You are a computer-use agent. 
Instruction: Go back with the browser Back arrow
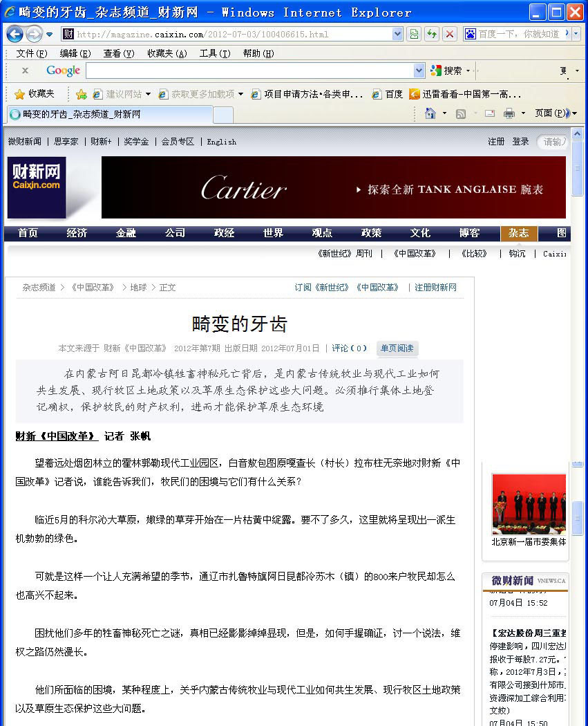point(15,34)
